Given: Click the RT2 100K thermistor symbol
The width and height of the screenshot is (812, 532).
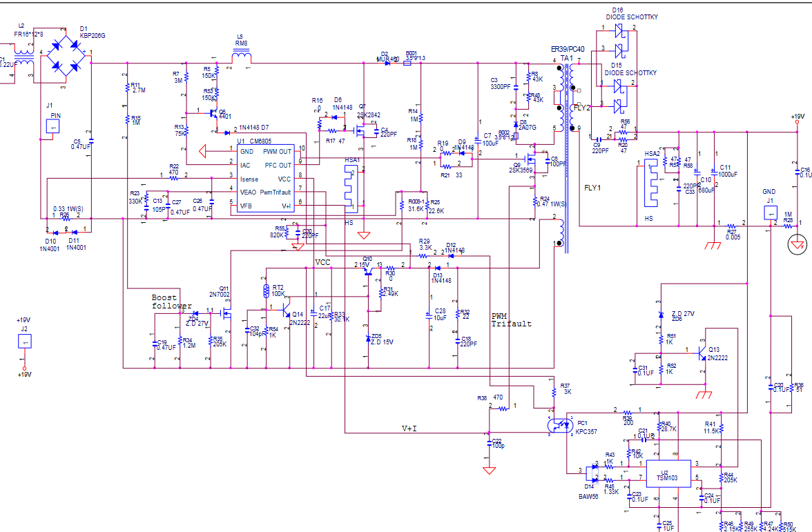Looking at the screenshot, I should click(x=267, y=291).
